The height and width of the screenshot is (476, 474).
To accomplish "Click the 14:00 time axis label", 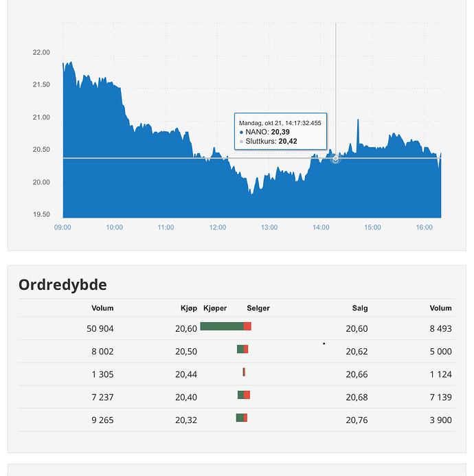I will (x=321, y=227).
